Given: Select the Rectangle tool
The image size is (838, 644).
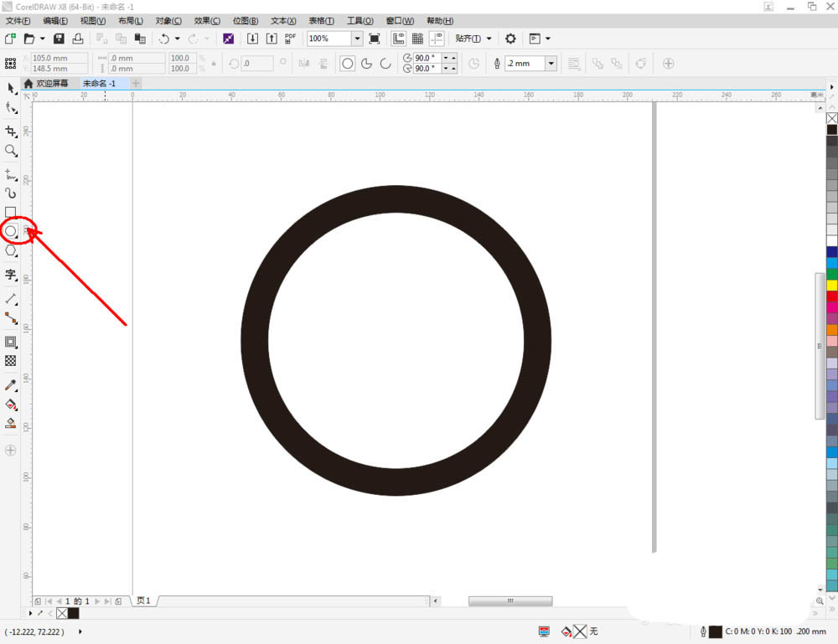Looking at the screenshot, I should (x=11, y=213).
